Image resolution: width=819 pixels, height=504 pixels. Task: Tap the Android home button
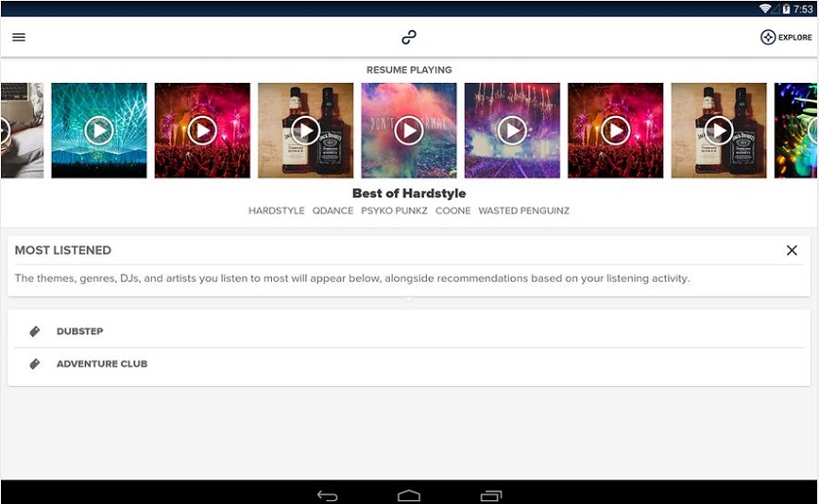tap(409, 495)
